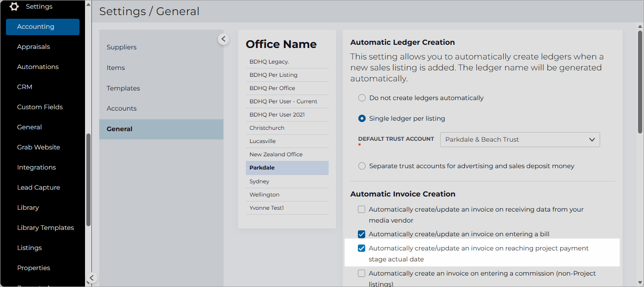The width and height of the screenshot is (644, 287).
Task: Choose the Christchurch office
Action: pyautogui.click(x=287, y=128)
